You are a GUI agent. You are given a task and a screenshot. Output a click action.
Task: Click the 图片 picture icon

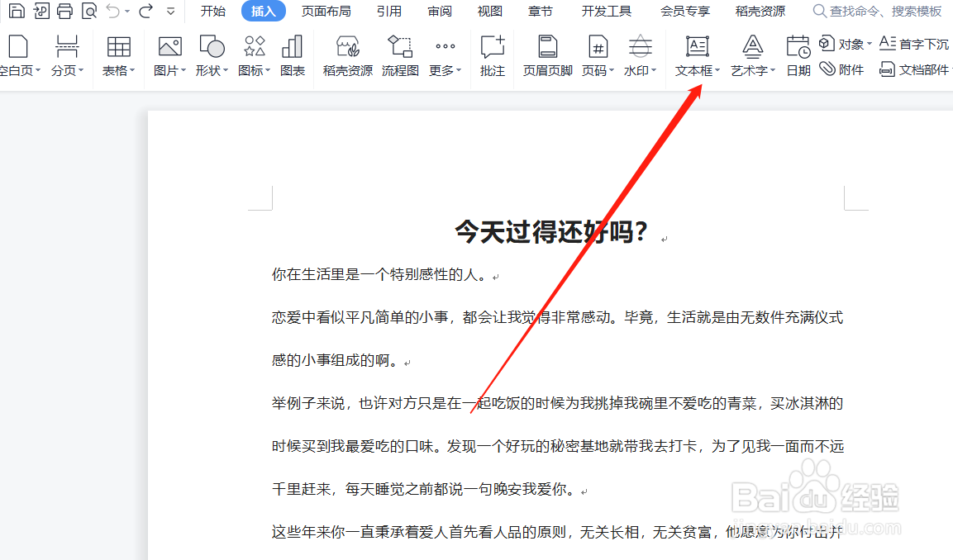tap(169, 47)
